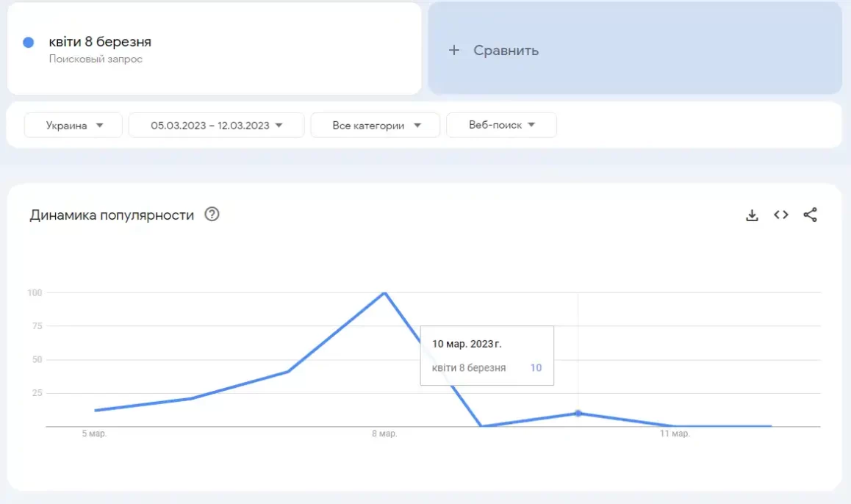
Task: Click the Поисковый запрос subtitle
Action: point(96,59)
